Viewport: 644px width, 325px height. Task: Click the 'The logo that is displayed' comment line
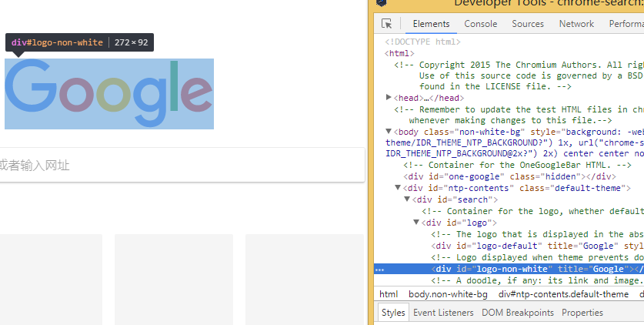coord(537,234)
